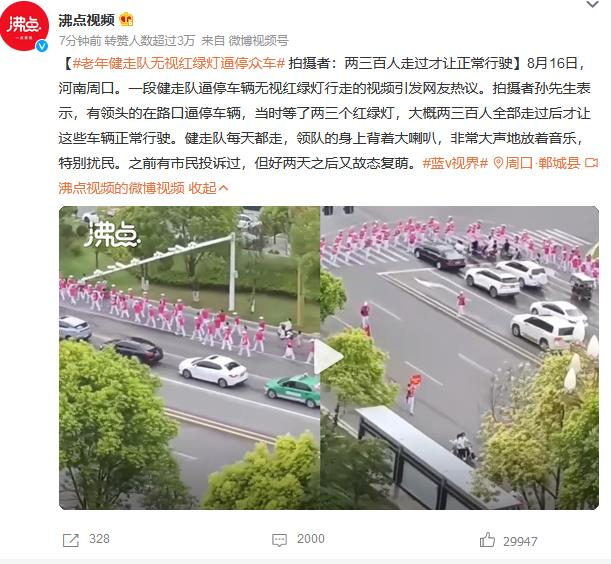
Task: Toggle like with thumbs-up icon
Action: pyautogui.click(x=487, y=540)
